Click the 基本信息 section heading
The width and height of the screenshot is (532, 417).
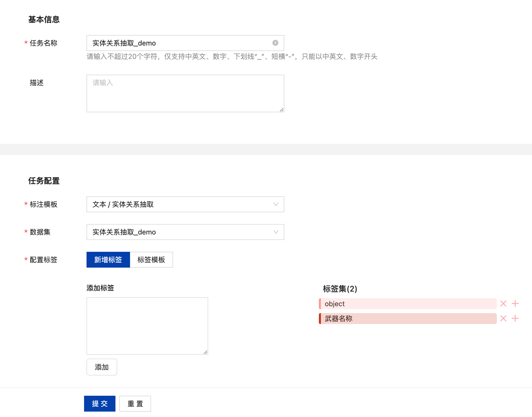44,19
